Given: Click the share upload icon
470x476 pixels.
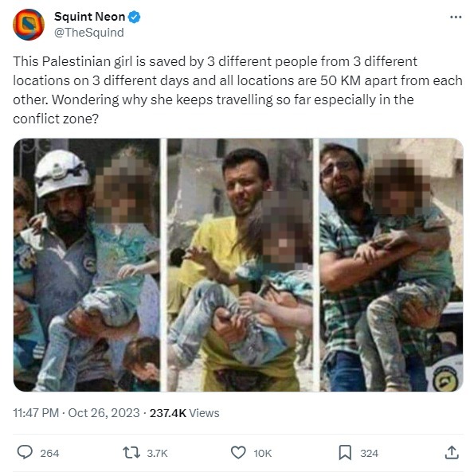Looking at the screenshot, I should click(452, 452).
